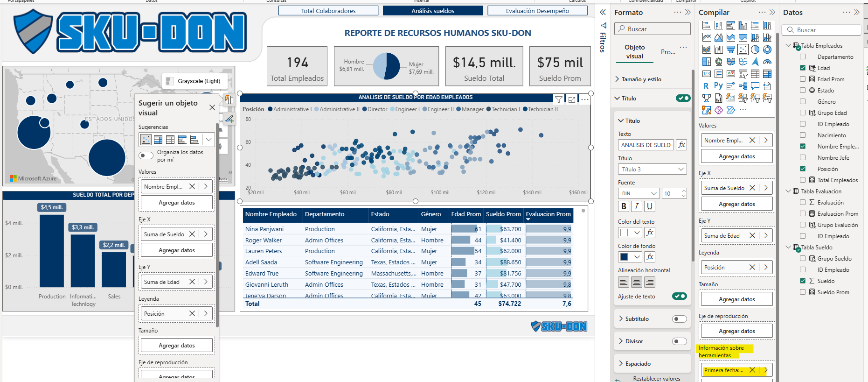868x382 pixels.
Task: Choose the Python visual icon
Action: tap(718, 86)
